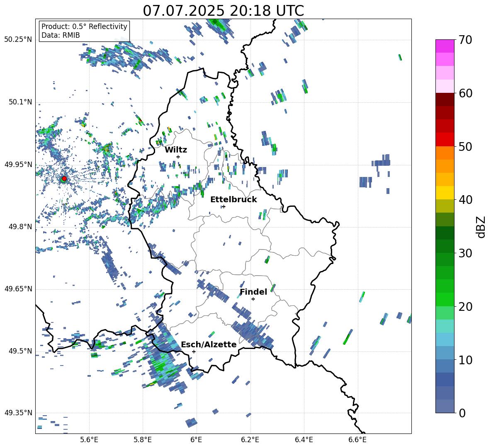Viewport: 491px width, 448px height.
Task: Click the 10 label on the colorbar
Action: point(465,360)
